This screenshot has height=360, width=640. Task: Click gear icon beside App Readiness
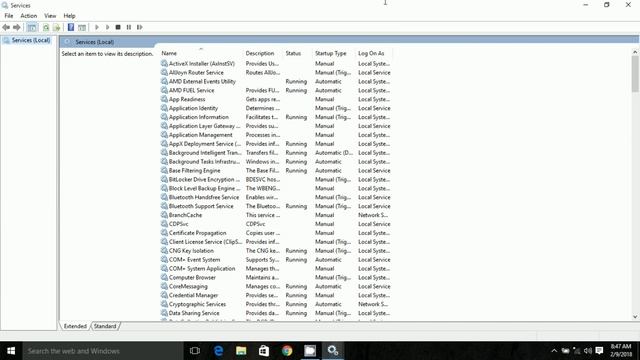[x=164, y=99]
